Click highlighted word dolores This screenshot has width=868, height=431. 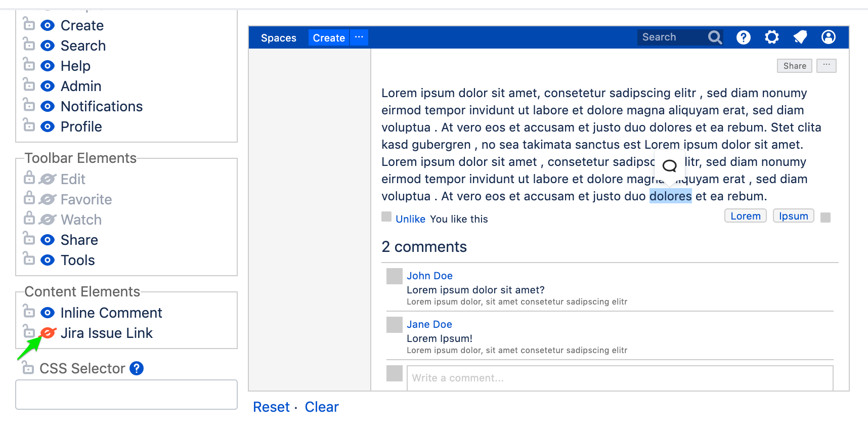(x=670, y=196)
